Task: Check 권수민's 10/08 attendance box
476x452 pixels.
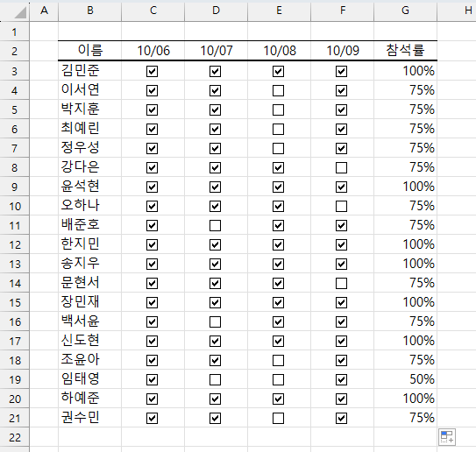Action: point(279,419)
